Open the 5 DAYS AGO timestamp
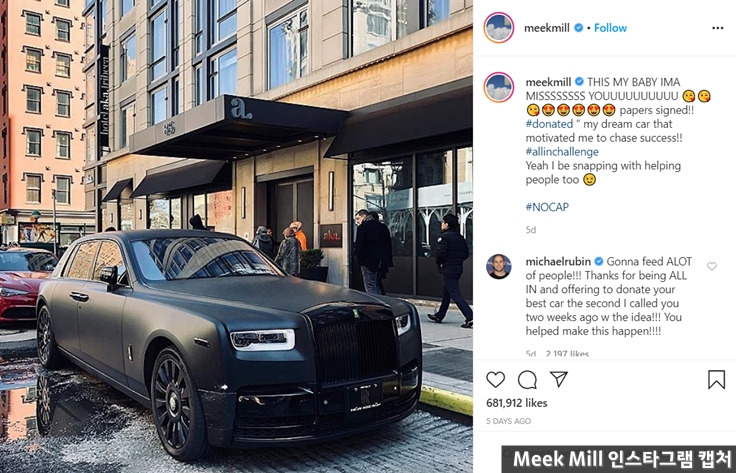Screen dimensions: 736x473 [508, 421]
